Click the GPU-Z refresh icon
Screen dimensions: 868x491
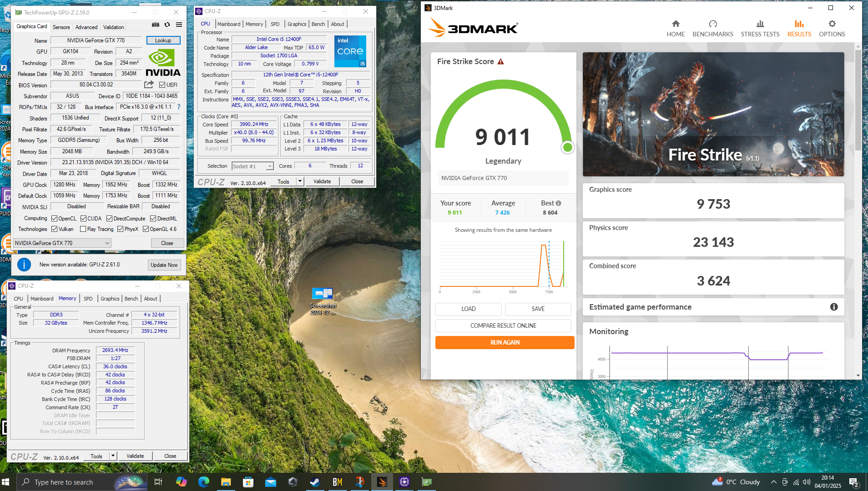(167, 25)
